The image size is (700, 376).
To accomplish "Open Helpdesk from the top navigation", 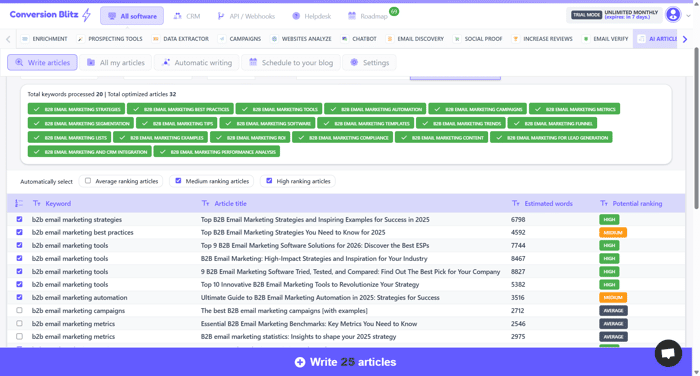I will pos(311,16).
